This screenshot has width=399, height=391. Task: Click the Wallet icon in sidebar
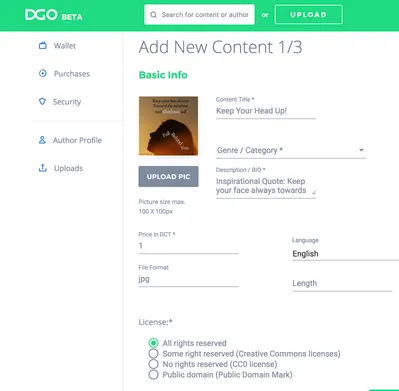coord(43,45)
